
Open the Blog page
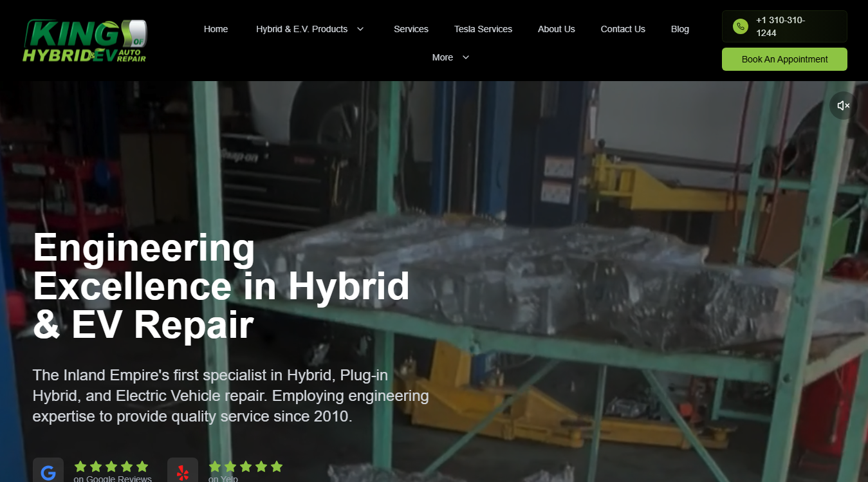coord(680,29)
